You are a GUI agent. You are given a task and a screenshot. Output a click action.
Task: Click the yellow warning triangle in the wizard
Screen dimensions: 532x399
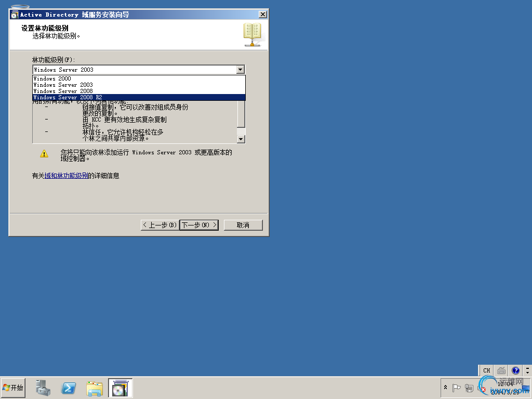[44, 153]
